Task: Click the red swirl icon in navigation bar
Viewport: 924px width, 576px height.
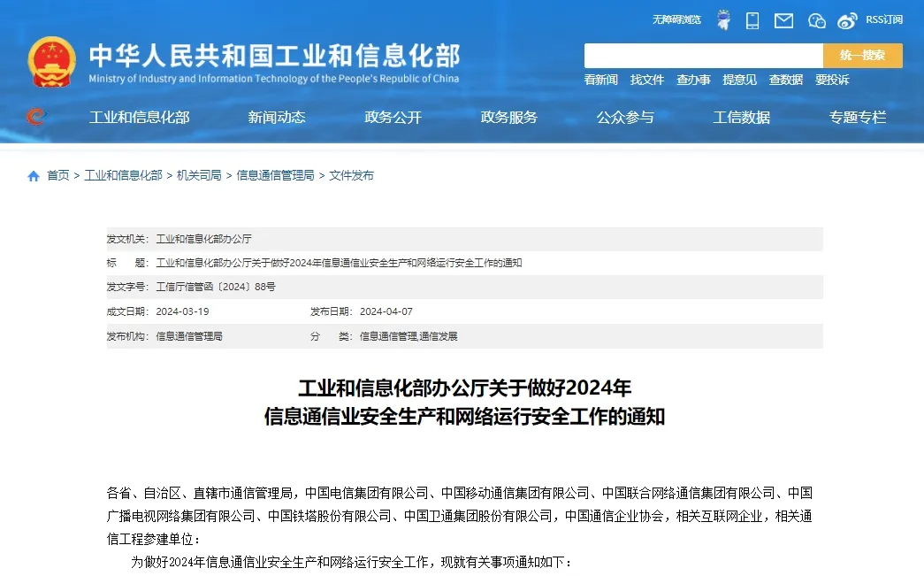Action: click(x=35, y=117)
